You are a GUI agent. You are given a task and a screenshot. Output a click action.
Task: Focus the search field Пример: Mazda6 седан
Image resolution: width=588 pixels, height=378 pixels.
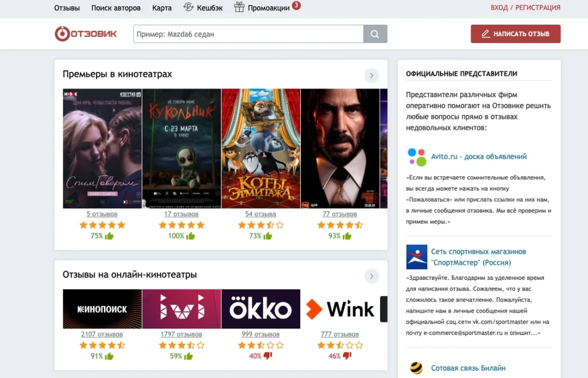tap(248, 34)
